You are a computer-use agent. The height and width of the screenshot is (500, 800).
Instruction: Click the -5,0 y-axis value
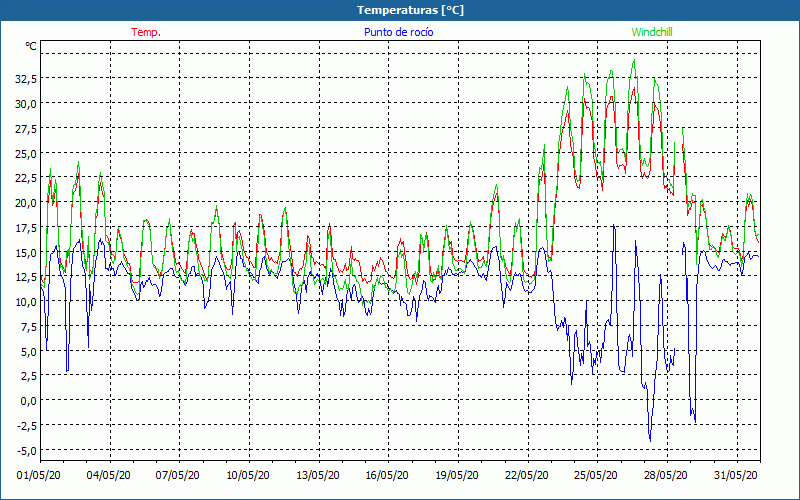click(27, 450)
